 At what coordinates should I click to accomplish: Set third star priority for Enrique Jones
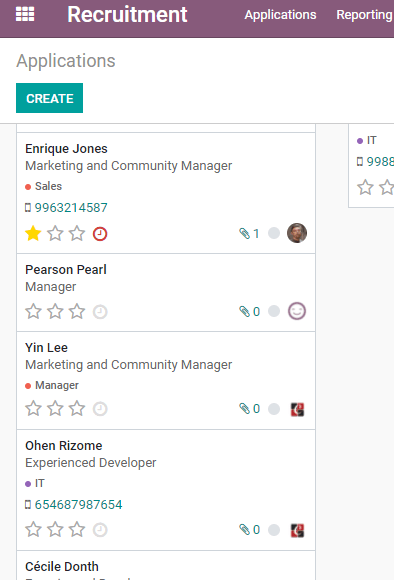77,234
